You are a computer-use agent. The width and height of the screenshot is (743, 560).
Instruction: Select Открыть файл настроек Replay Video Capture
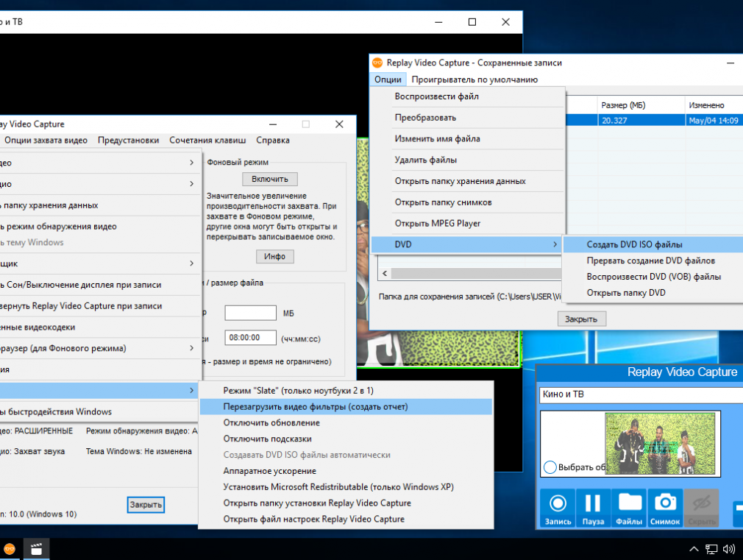pos(346,520)
